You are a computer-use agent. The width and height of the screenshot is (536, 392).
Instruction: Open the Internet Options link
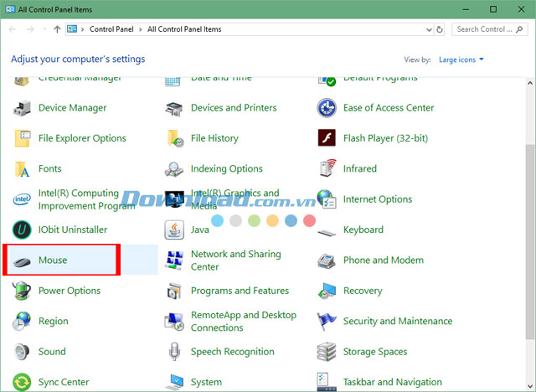click(x=378, y=199)
